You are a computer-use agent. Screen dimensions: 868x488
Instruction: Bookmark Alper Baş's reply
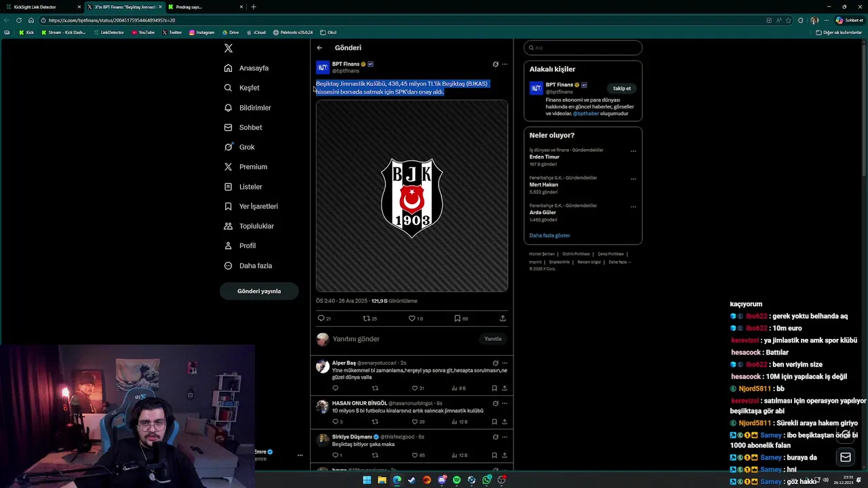click(x=494, y=388)
